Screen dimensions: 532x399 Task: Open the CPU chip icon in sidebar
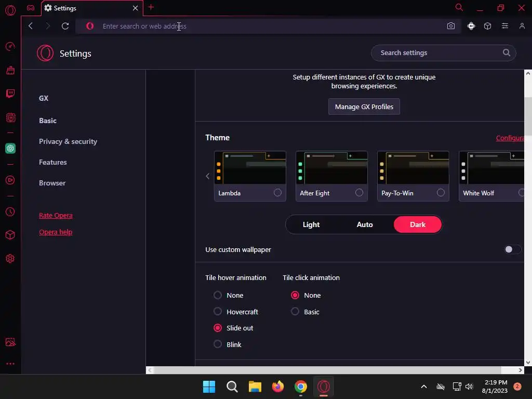pos(10,117)
